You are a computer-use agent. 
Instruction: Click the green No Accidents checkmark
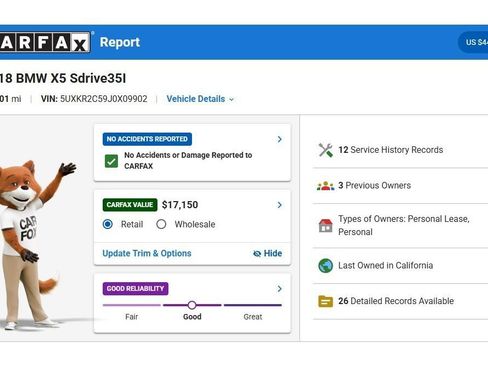[111, 161]
